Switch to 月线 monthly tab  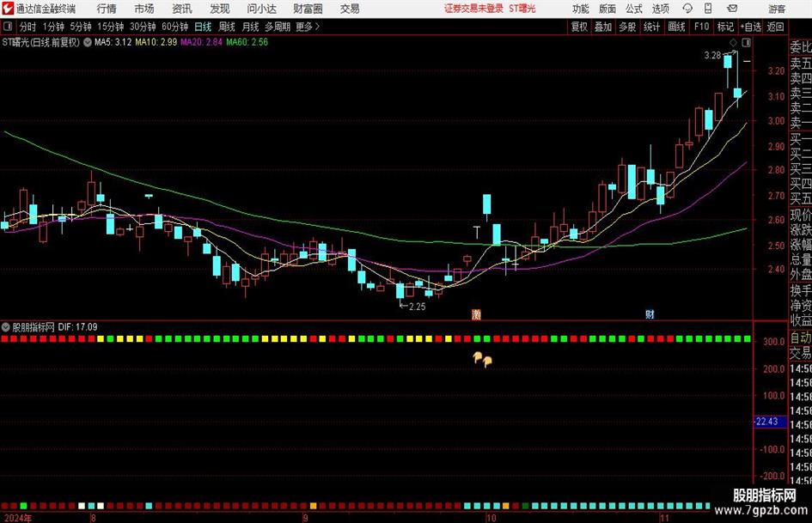(251, 27)
